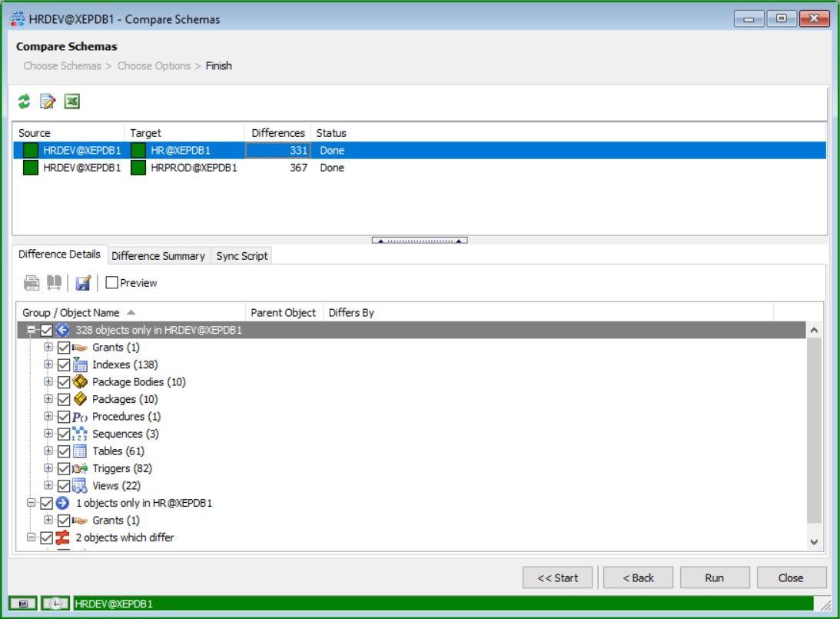Click the red not-equal icon for differing objects

[63, 537]
